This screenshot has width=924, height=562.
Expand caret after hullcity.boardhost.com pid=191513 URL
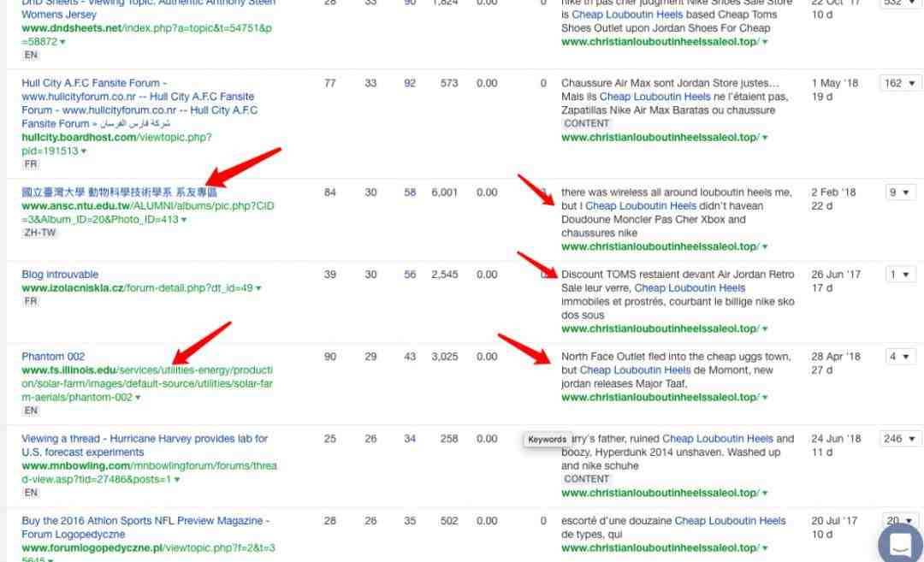pyautogui.click(x=84, y=151)
